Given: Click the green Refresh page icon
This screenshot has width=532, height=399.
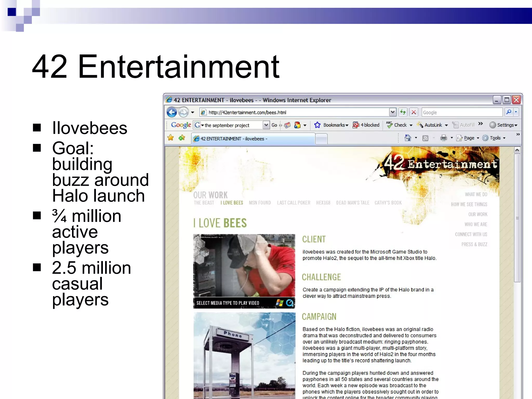Looking at the screenshot, I should pyautogui.click(x=403, y=112).
